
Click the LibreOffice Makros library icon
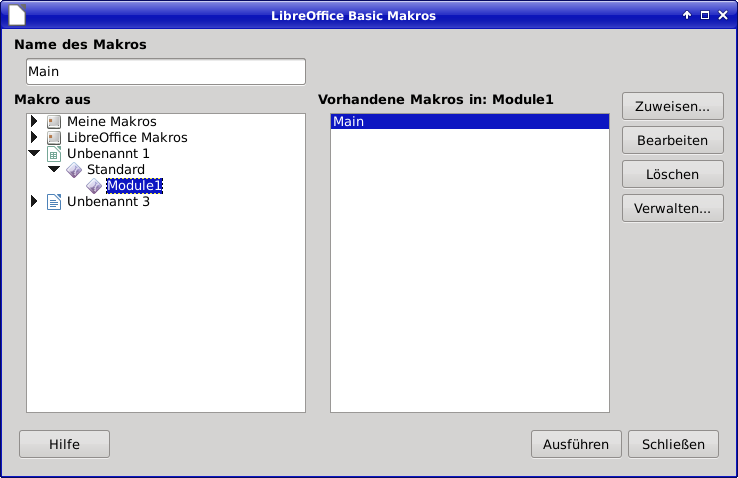(x=54, y=138)
